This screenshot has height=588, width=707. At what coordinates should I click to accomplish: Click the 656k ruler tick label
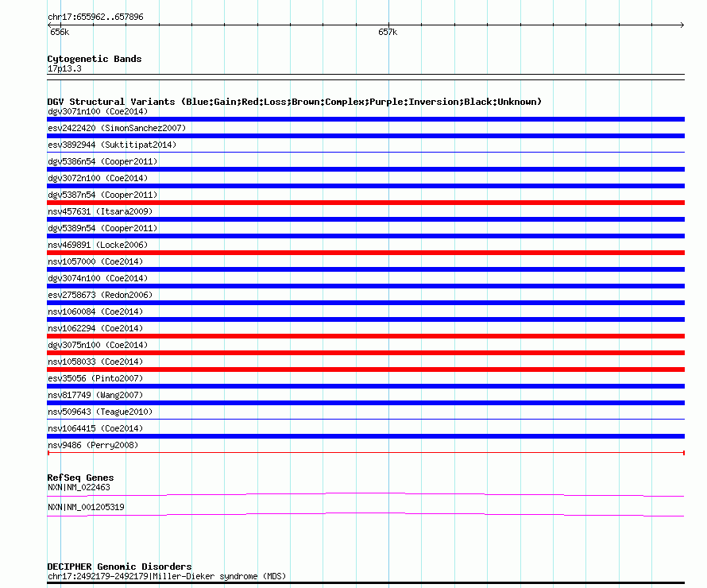(60, 32)
